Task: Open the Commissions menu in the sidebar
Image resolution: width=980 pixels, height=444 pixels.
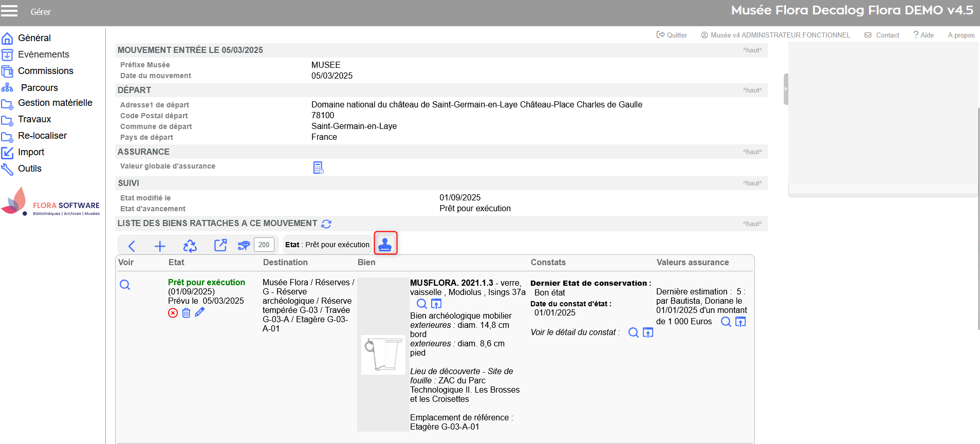Action: (x=45, y=71)
